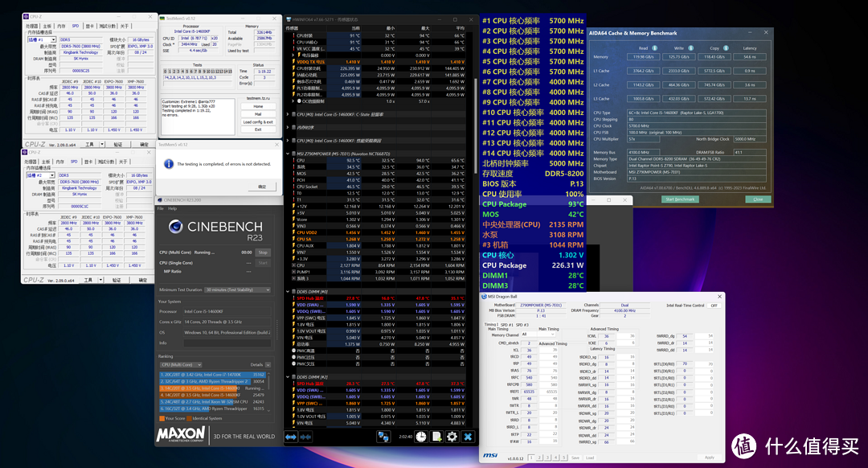Click CPU-Z title icon of slot #1 window
This screenshot has width=868, height=468.
26,17
